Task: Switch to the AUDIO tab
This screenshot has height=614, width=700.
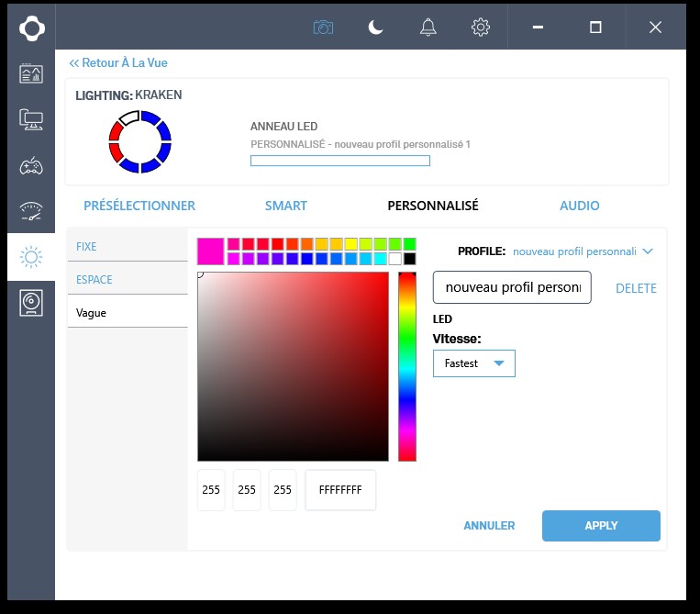Action: coord(580,206)
